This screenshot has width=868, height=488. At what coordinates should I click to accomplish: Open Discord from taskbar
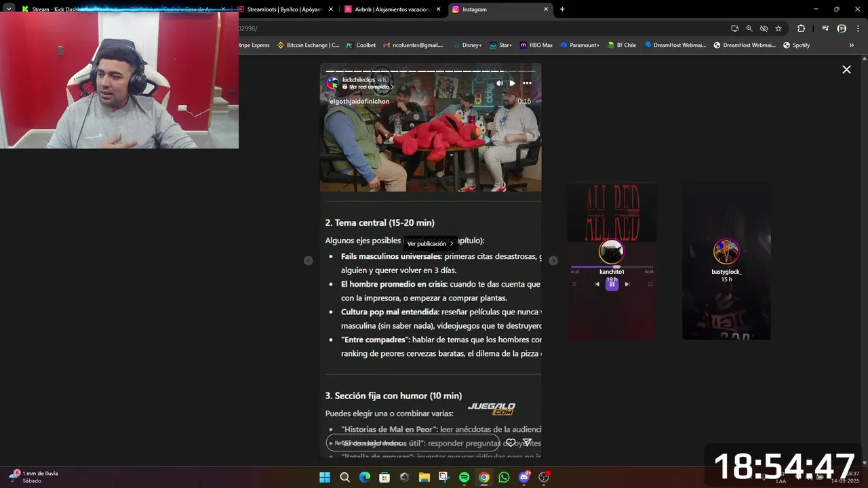[x=524, y=477]
